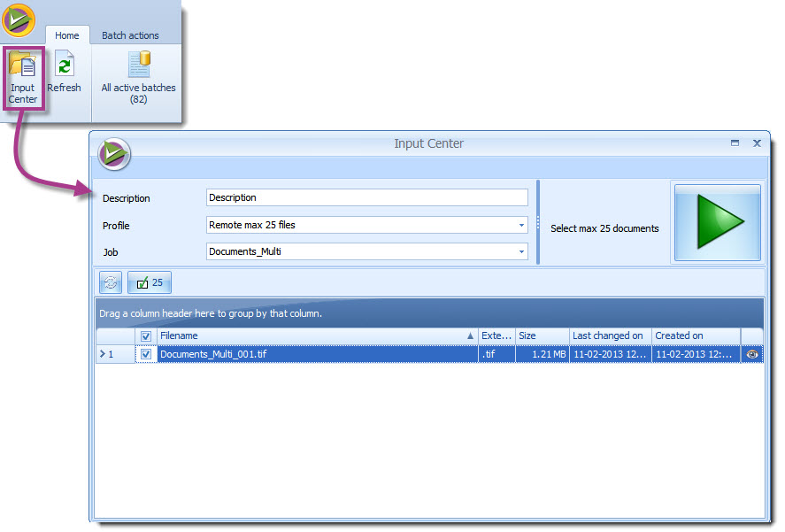Click the .tif extension cell
785x532 pixels.
[x=496, y=354]
